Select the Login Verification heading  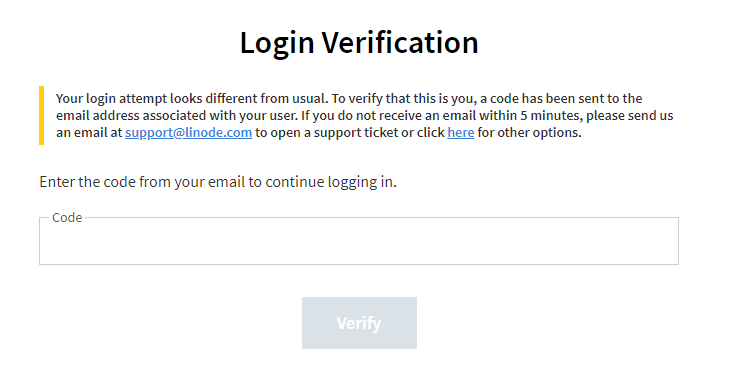359,43
